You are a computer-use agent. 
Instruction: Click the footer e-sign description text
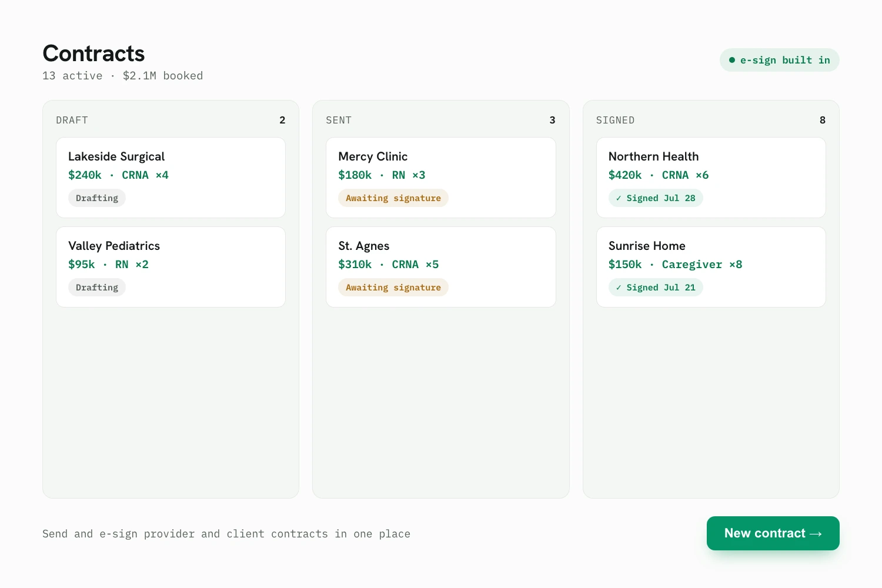(226, 534)
